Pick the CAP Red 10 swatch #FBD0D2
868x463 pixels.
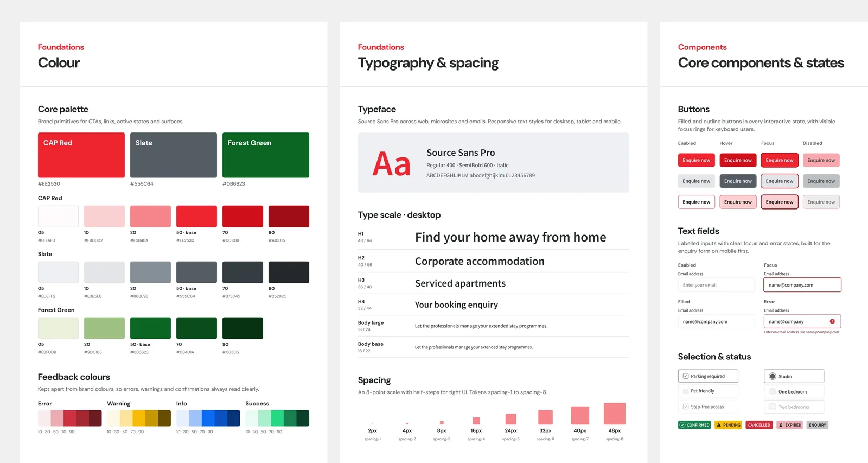(104, 217)
